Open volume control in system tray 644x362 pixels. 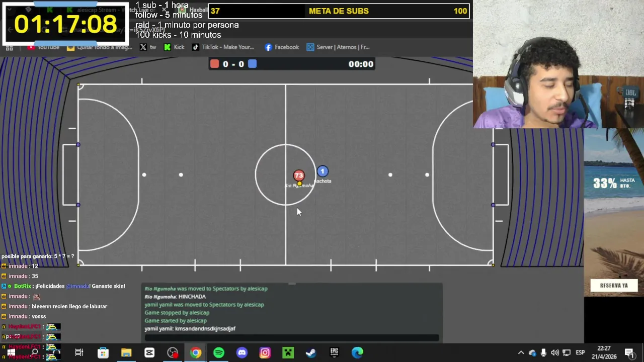(x=555, y=352)
